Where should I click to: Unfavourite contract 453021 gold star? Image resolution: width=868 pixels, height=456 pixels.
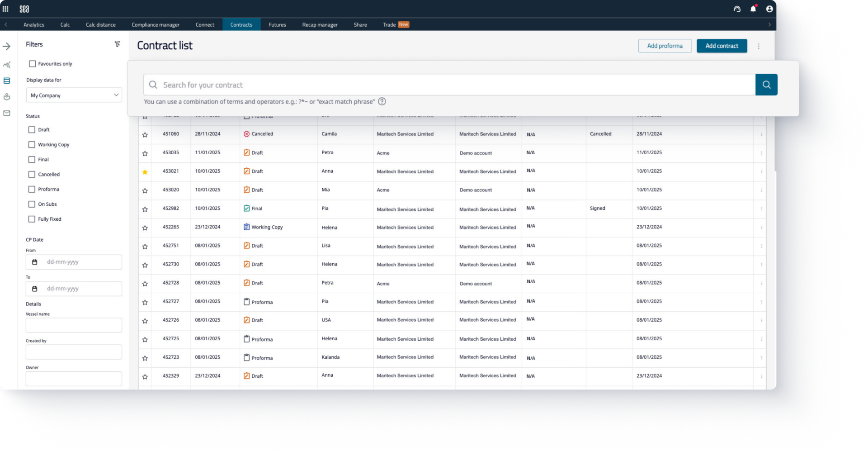pyautogui.click(x=145, y=172)
